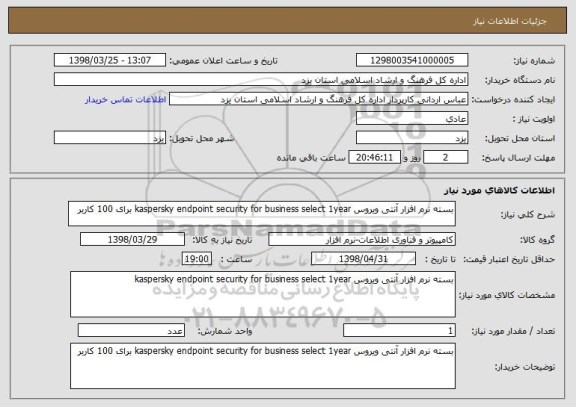Click the price validity date field 1398/04/31
The image size is (576, 407).
pos(363,259)
